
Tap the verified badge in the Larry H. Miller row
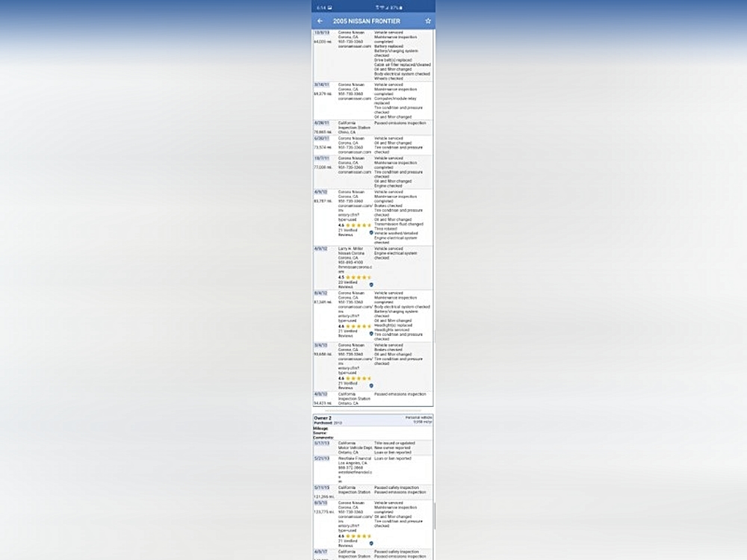coord(371,284)
